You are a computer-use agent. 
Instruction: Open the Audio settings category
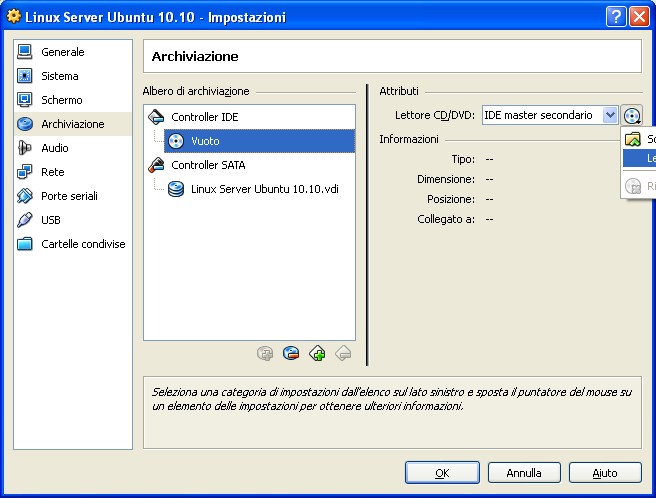tap(73, 148)
